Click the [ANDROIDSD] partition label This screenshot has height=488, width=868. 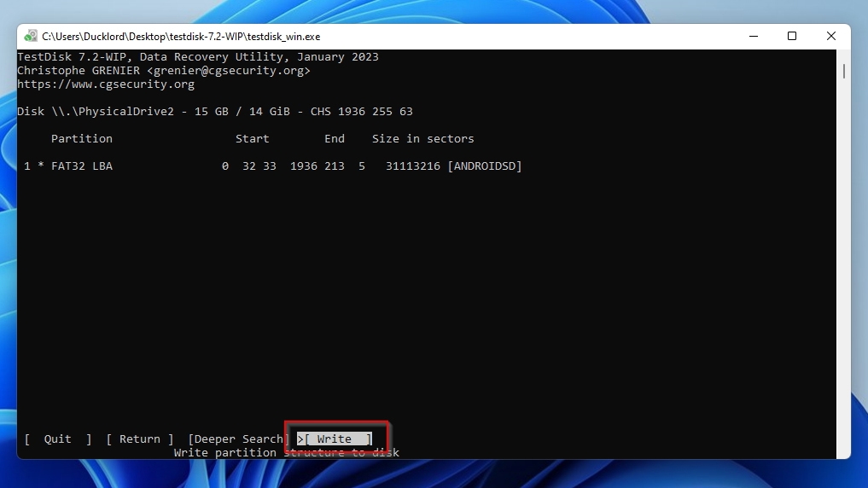pyautogui.click(x=485, y=166)
